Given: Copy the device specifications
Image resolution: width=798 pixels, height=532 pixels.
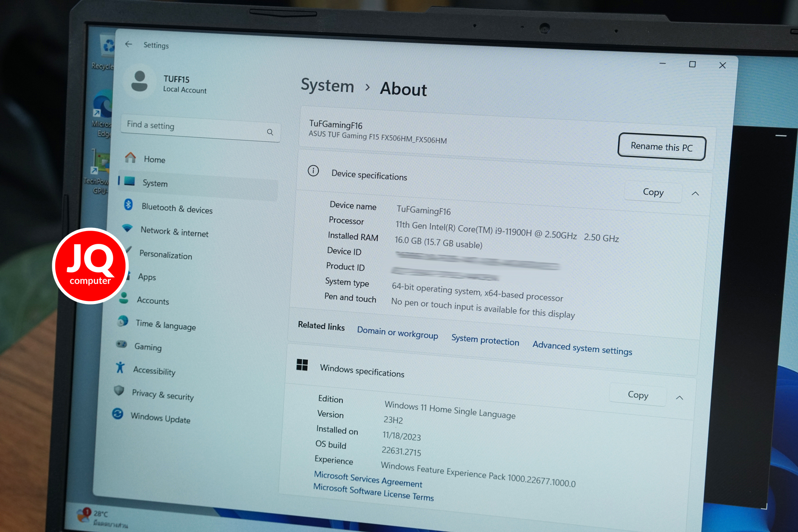Looking at the screenshot, I should (653, 192).
